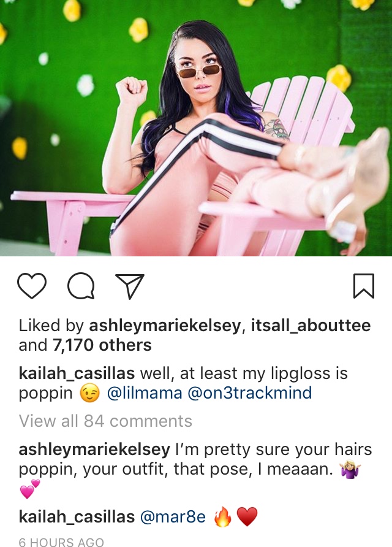Viewport: 392px width, 547px height.
Task: Open ashleymariekelsey in liked-by line
Action: 165,326
